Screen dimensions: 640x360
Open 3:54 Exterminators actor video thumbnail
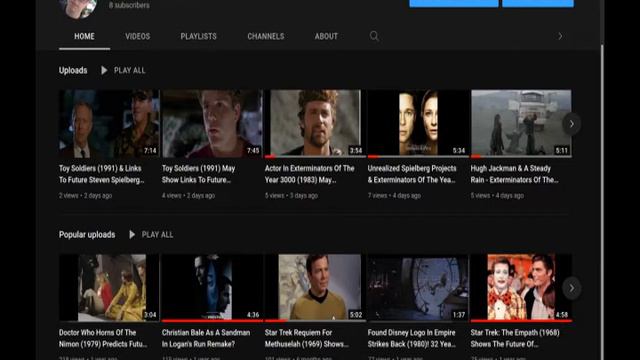pos(315,124)
